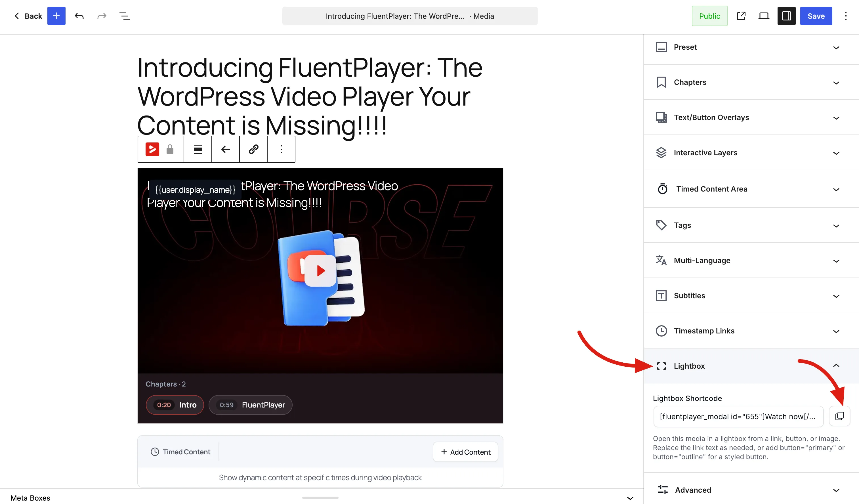Click the Lightbox fullscreen-brackets icon
859x504 pixels.
[661, 366]
